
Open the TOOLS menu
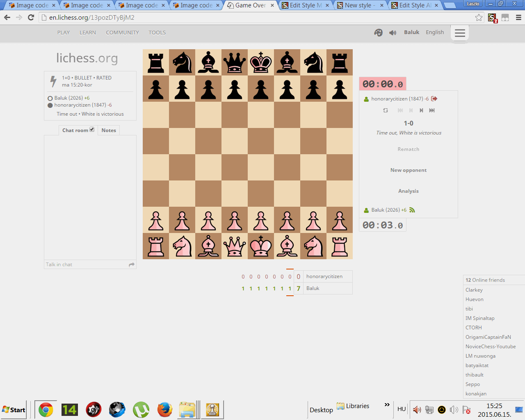pos(157,33)
